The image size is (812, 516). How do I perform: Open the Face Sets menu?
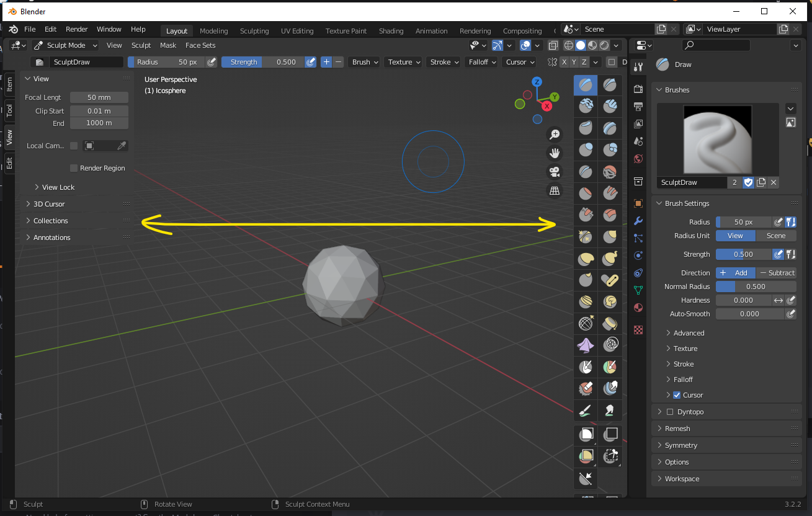coord(200,45)
